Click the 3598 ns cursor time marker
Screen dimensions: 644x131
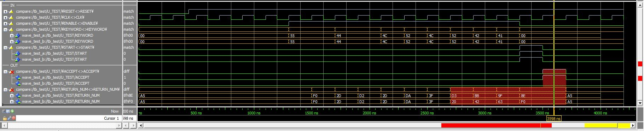pyautogui.click(x=554, y=119)
